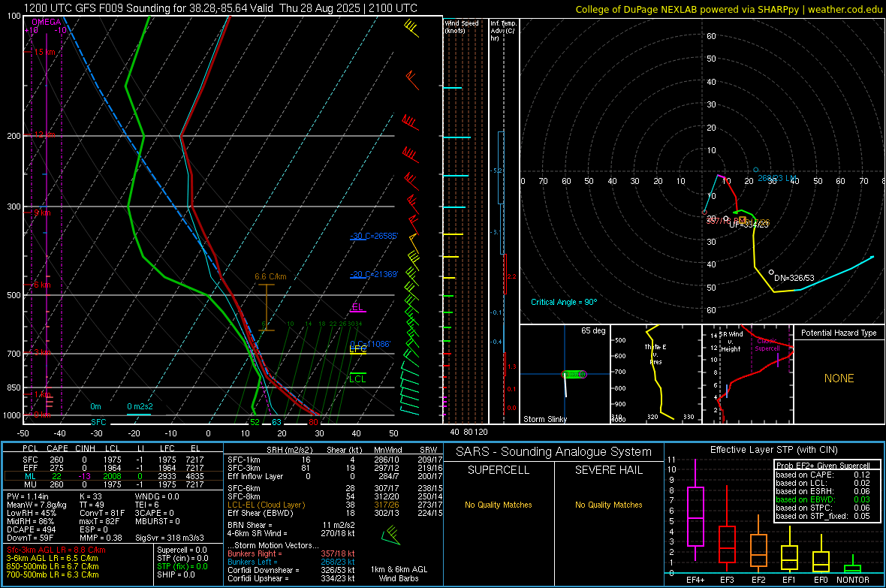Click the yellow NONE hazard type
Screen dimensions: 886x588
(839, 378)
